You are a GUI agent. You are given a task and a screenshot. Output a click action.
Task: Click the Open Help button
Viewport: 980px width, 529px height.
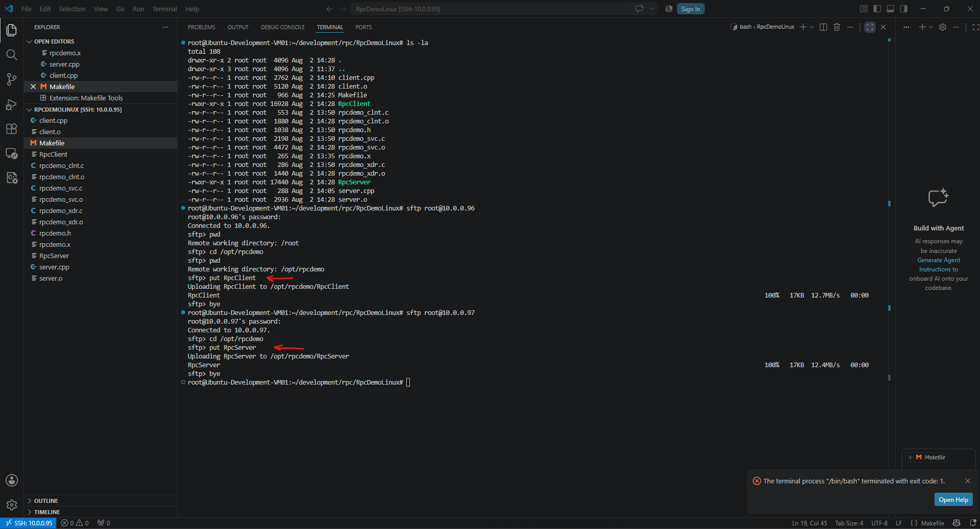(x=953, y=500)
